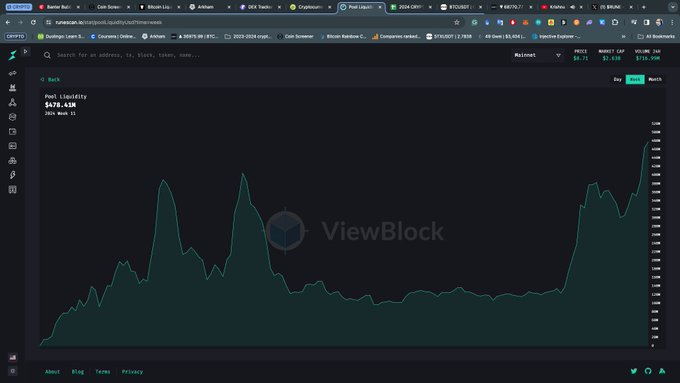Click the THORChain logo in the sidebar
This screenshot has height=383, width=680.
coord(13,55)
